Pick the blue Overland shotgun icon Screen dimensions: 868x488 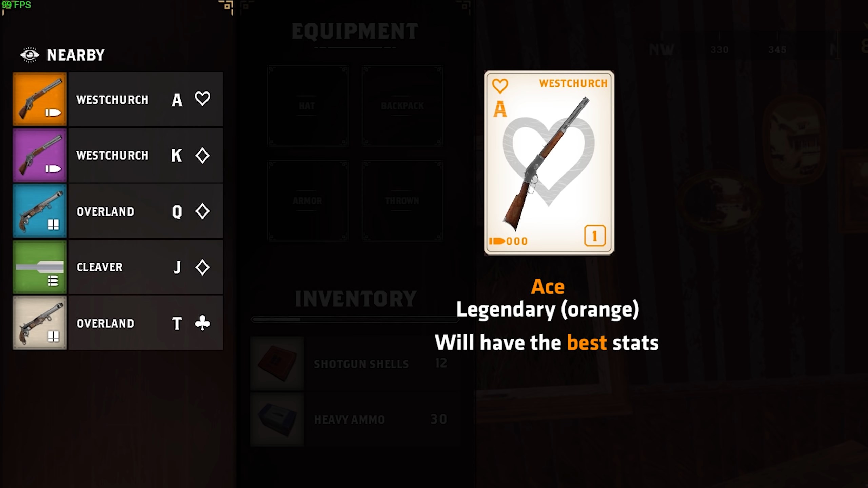[40, 211]
